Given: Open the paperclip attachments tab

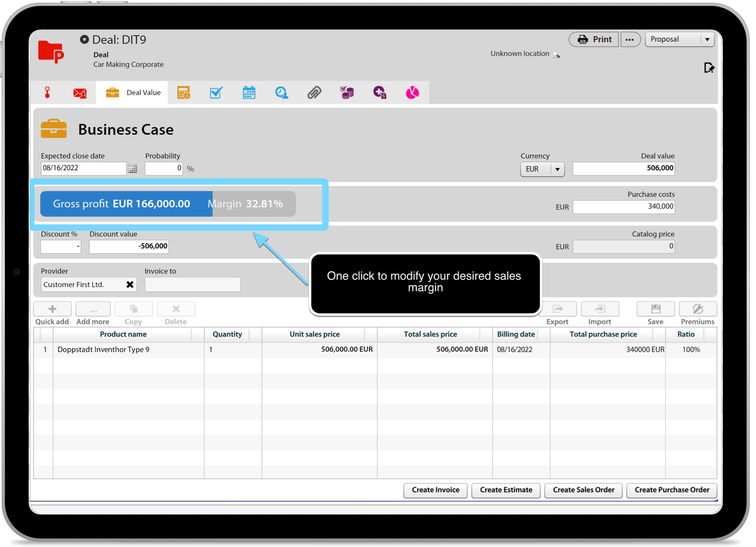Looking at the screenshot, I should tap(314, 93).
